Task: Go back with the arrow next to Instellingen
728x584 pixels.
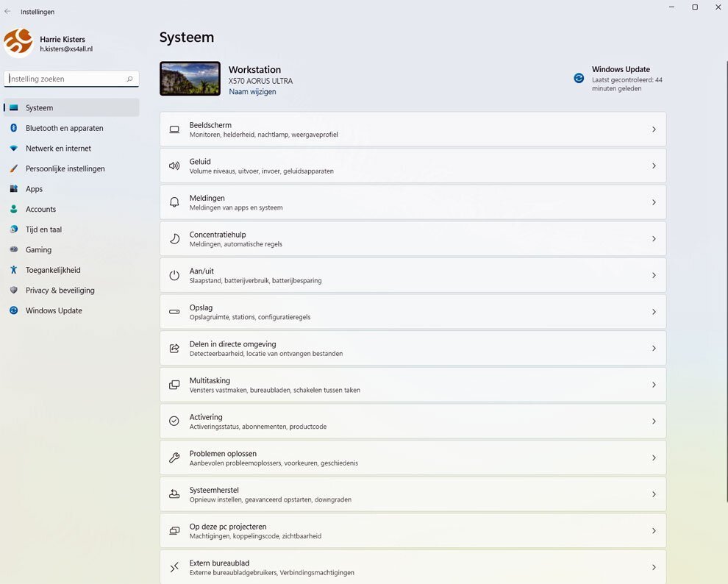Action: [x=7, y=11]
